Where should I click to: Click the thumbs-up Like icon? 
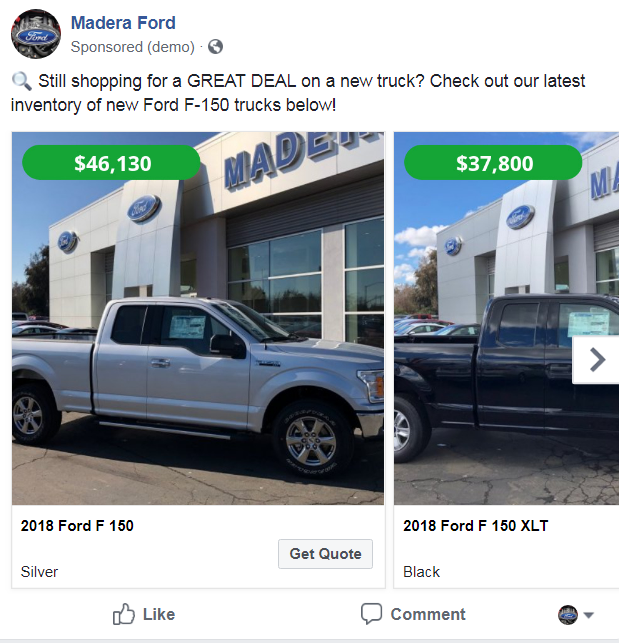tap(123, 614)
